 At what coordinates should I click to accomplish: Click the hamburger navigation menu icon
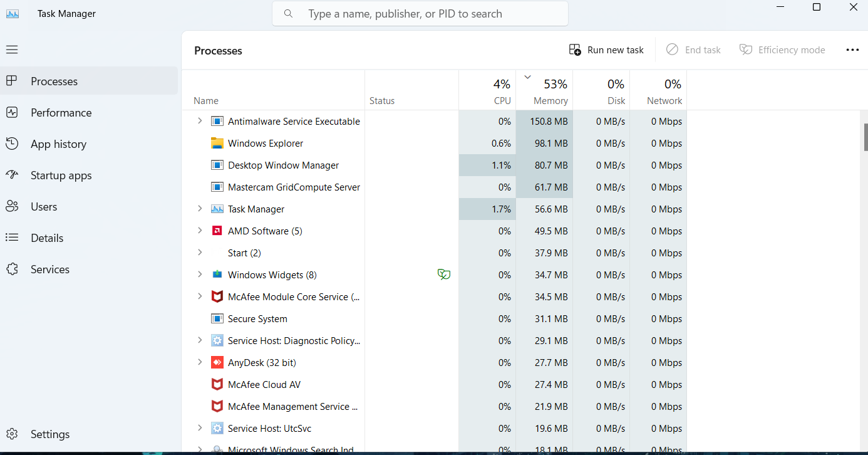[x=12, y=50]
